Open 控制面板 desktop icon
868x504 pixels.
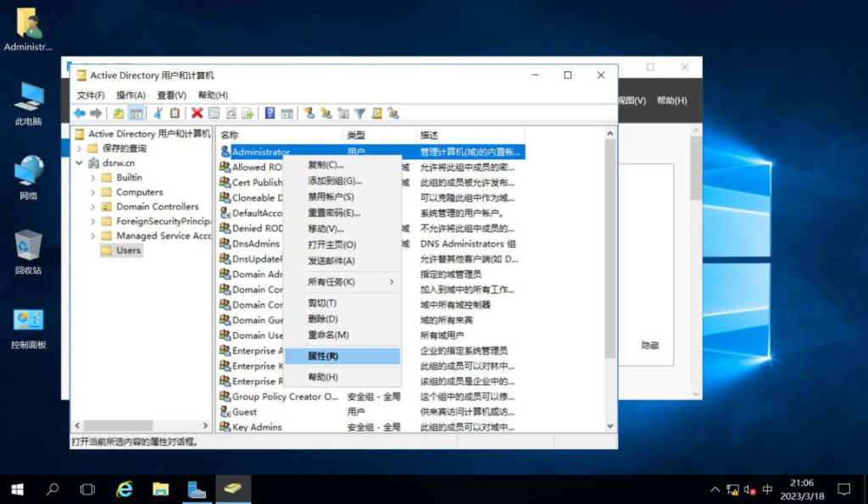(x=28, y=328)
